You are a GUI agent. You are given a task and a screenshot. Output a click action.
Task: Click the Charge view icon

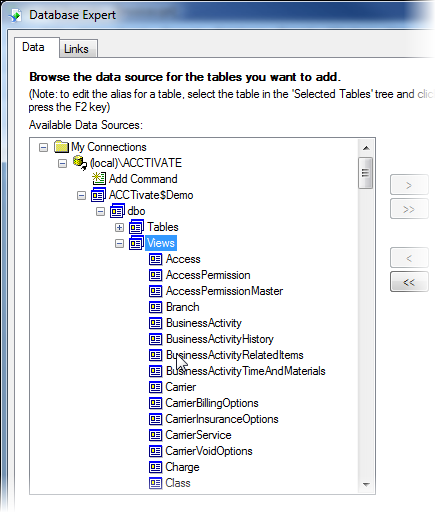point(155,467)
